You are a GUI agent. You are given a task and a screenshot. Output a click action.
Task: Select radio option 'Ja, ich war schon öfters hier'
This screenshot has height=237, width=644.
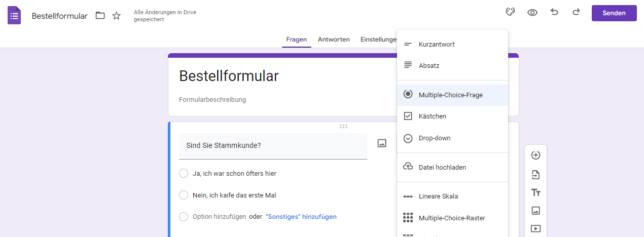pos(184,174)
